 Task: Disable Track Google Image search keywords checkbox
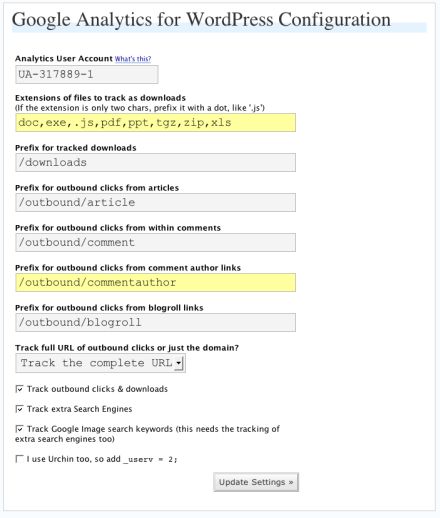pos(19,429)
